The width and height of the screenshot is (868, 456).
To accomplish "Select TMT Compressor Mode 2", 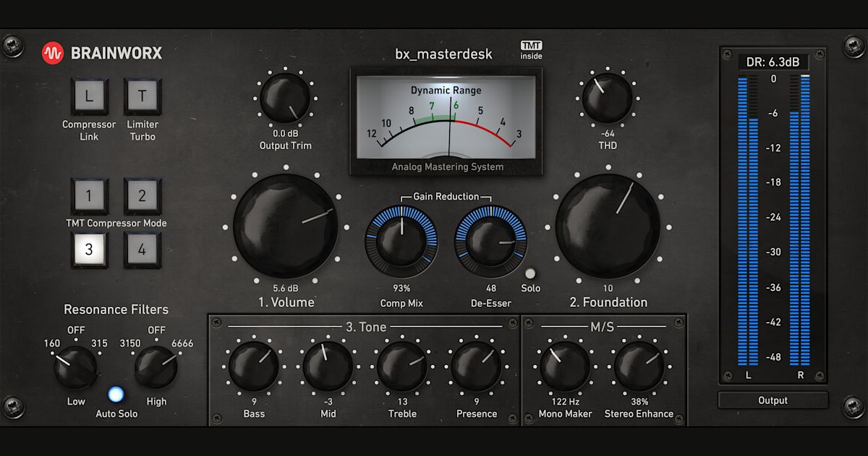I will point(142,195).
